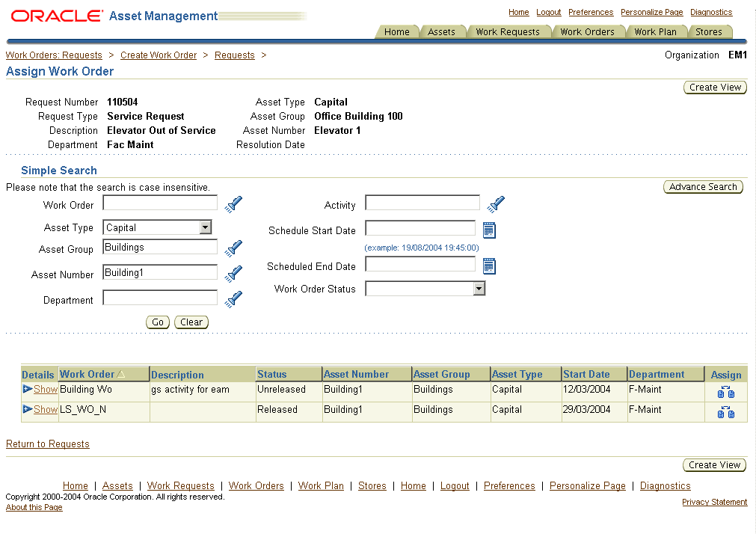Focus the Schedule Start Date field

[x=420, y=228]
